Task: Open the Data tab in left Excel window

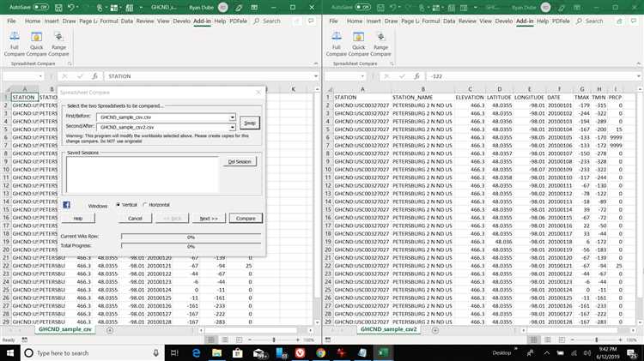Action: point(127,21)
